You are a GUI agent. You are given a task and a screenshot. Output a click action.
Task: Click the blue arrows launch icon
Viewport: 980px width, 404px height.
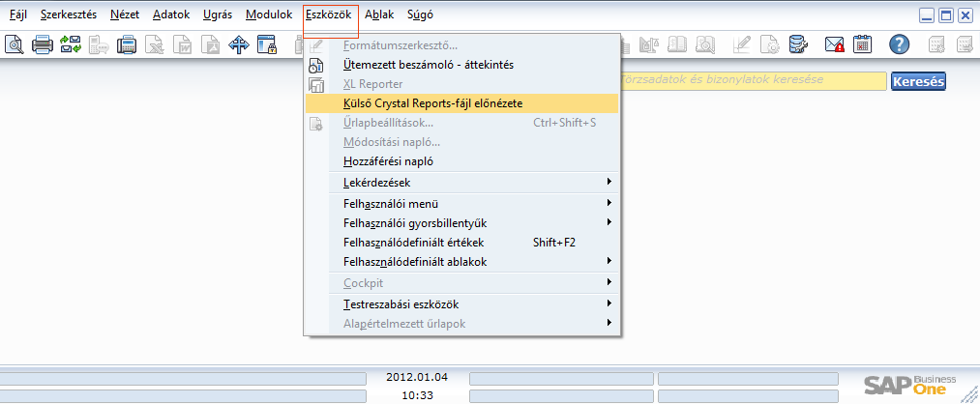pos(239,44)
